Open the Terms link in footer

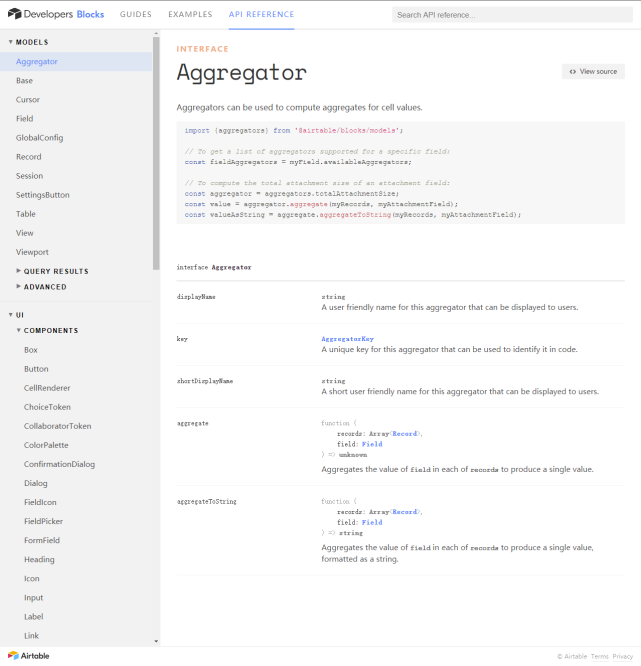pos(599,656)
